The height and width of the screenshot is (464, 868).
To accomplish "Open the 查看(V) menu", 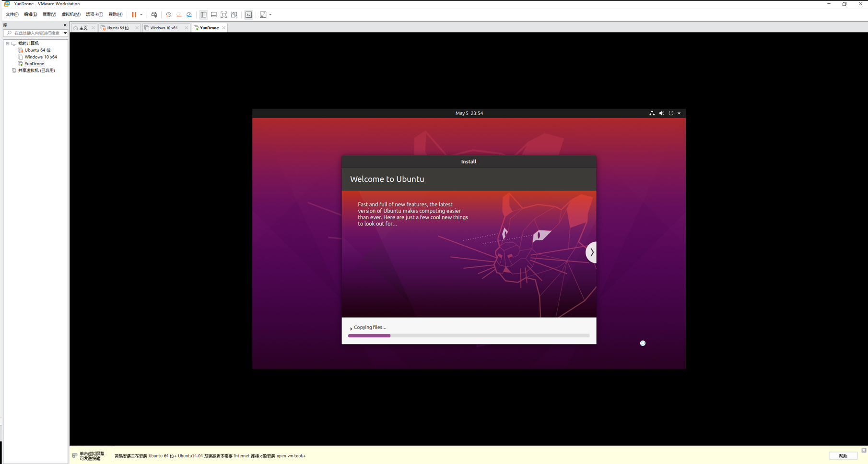I will [49, 14].
